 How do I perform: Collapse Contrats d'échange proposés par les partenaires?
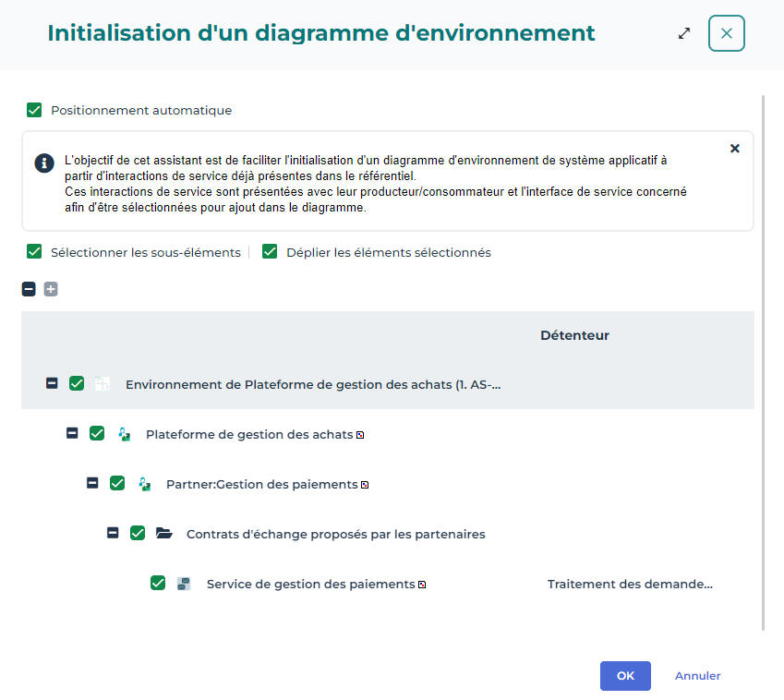(113, 533)
